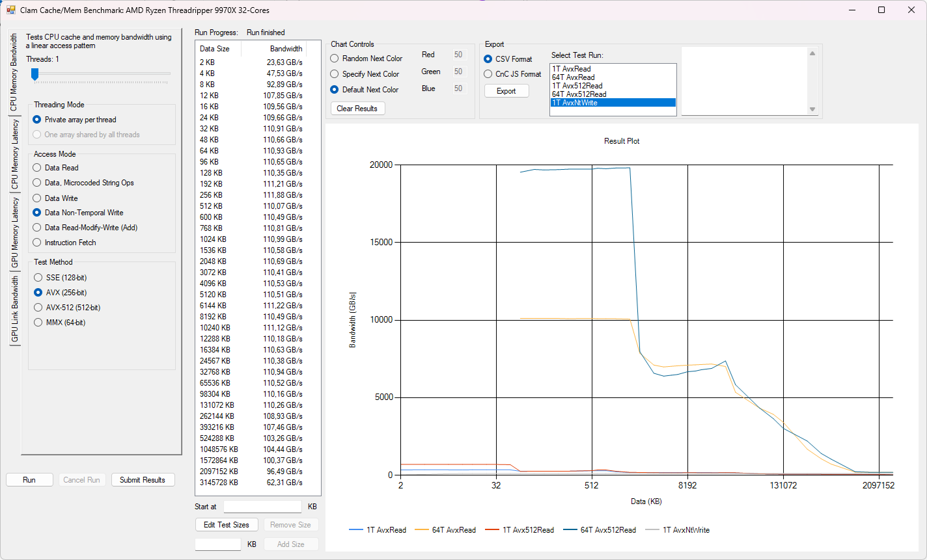Image resolution: width=927 pixels, height=560 pixels.
Task: Click 64T AvxRead legend entry
Action: [445, 530]
